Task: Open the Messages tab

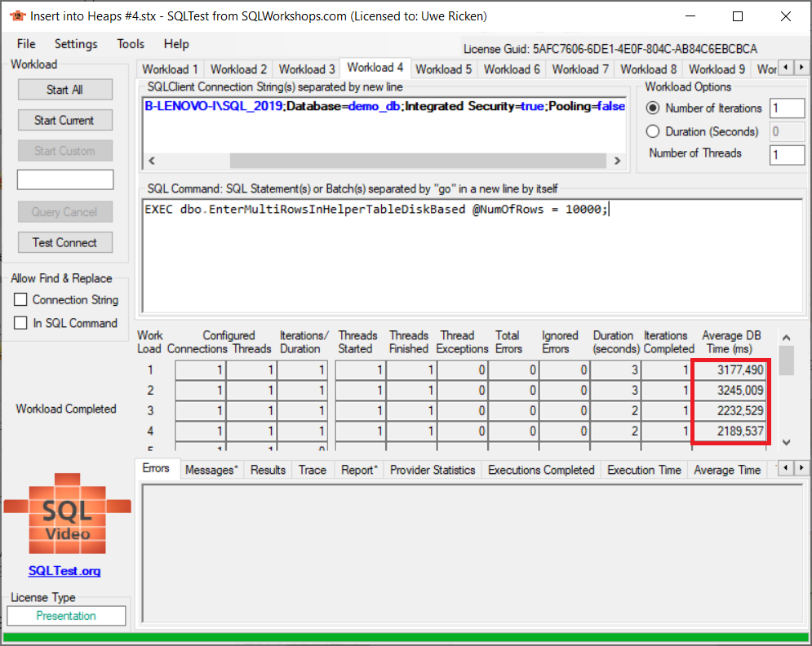Action: [211, 470]
